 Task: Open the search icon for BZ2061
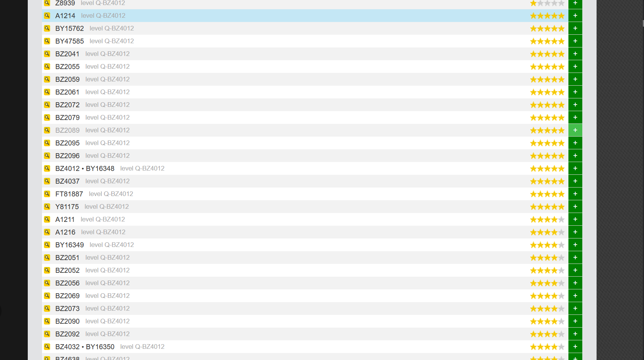(x=47, y=92)
